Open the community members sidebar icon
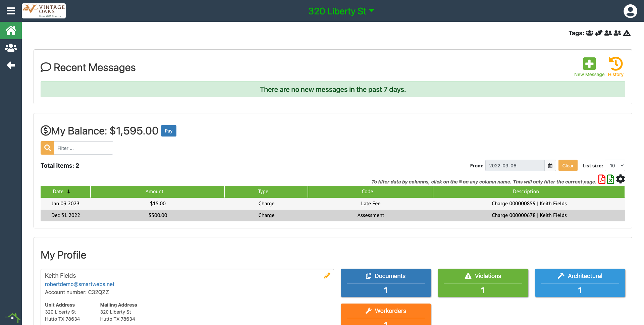 pyautogui.click(x=11, y=48)
